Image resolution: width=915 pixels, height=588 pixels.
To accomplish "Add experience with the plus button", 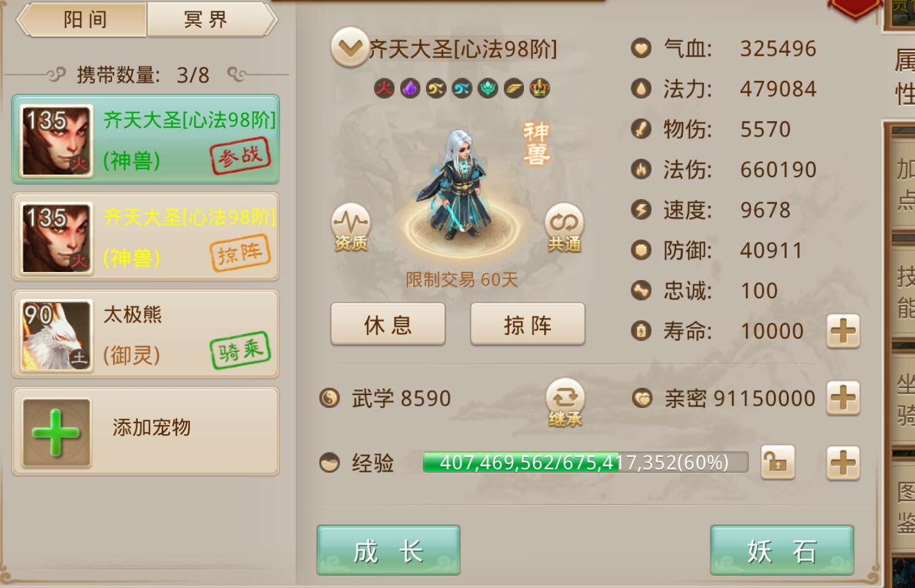I will [x=843, y=462].
